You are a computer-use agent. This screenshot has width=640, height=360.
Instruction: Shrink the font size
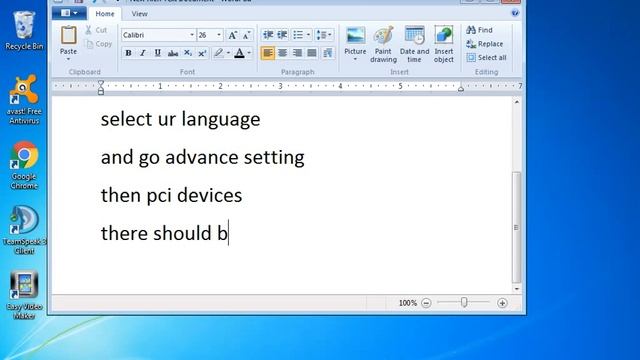coord(246,35)
